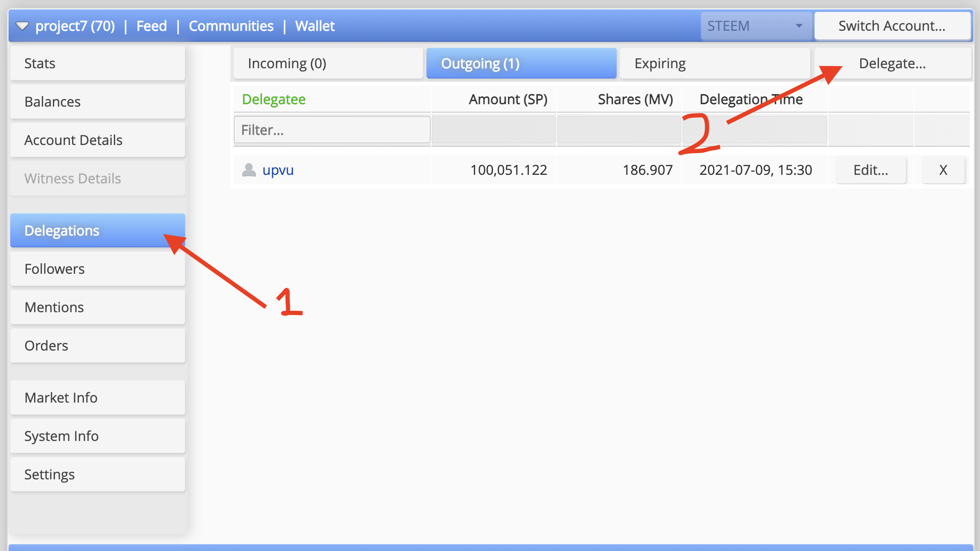Click Switch Account... button
The height and width of the screenshot is (551, 980).
[892, 26]
